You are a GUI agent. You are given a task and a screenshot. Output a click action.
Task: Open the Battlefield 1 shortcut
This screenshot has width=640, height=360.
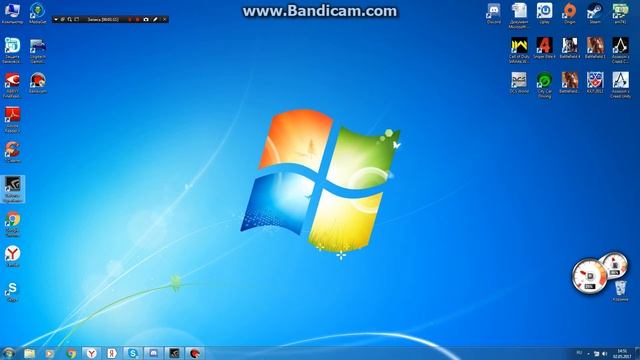pyautogui.click(x=595, y=48)
